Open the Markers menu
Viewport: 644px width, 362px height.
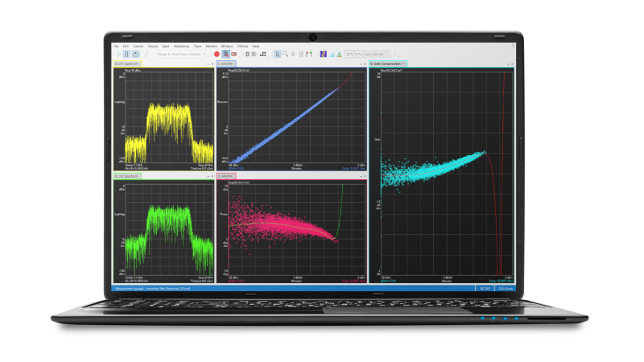[211, 47]
